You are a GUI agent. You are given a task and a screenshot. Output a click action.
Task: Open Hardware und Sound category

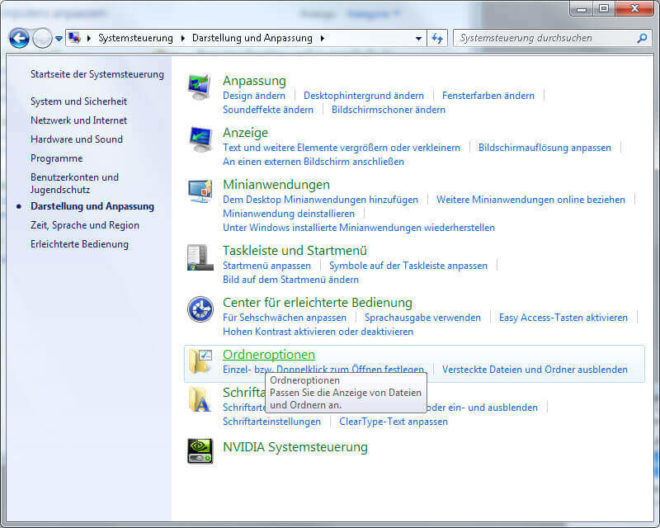click(x=77, y=139)
